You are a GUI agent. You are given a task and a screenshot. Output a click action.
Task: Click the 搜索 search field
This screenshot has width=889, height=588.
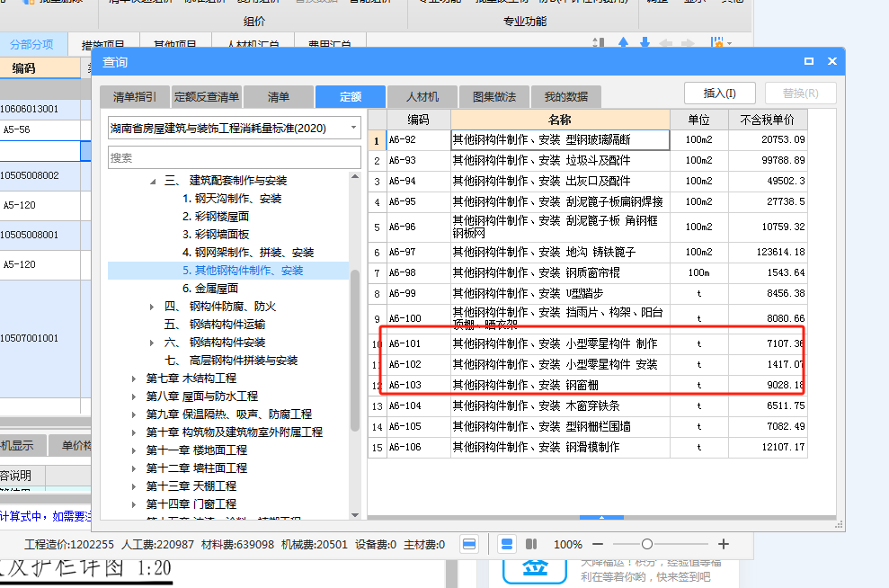pos(234,157)
